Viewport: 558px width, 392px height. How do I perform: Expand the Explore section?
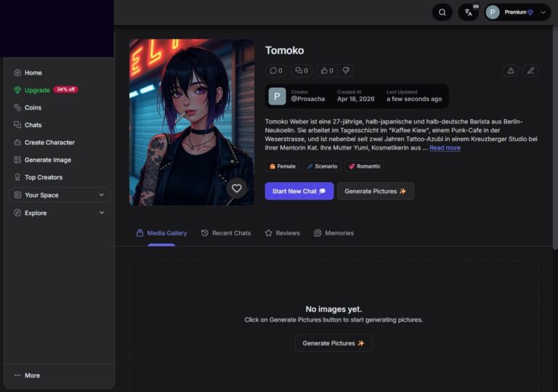59,213
